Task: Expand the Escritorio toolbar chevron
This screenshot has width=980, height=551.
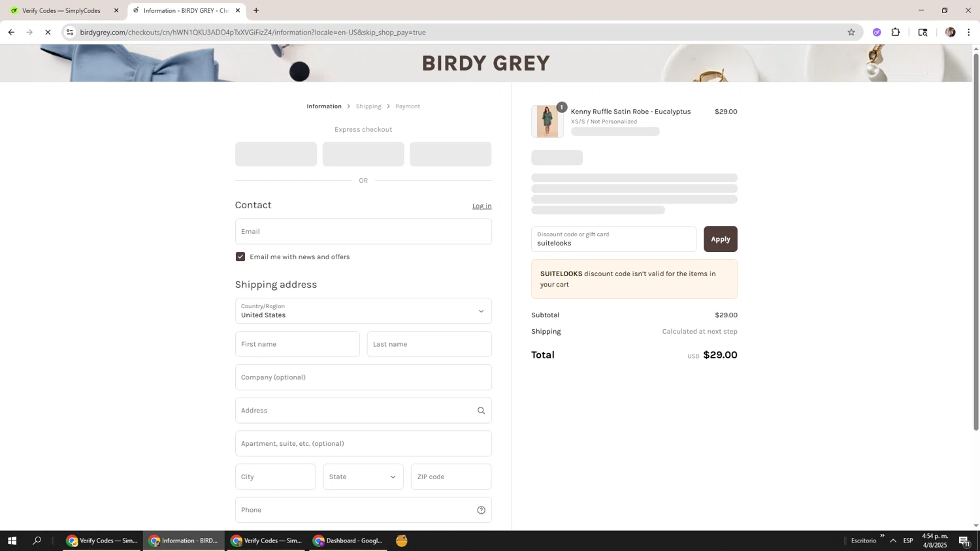Action: [x=882, y=536]
